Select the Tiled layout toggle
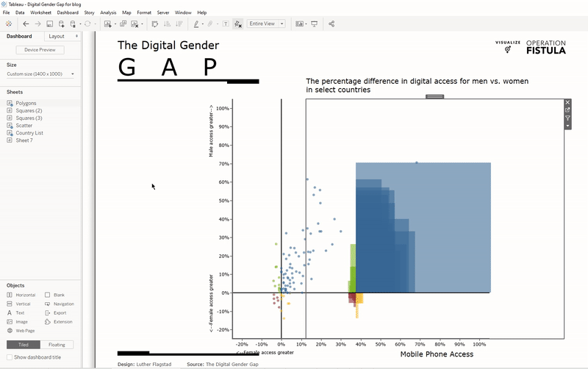Screen dimensions: 588x369 [23, 345]
